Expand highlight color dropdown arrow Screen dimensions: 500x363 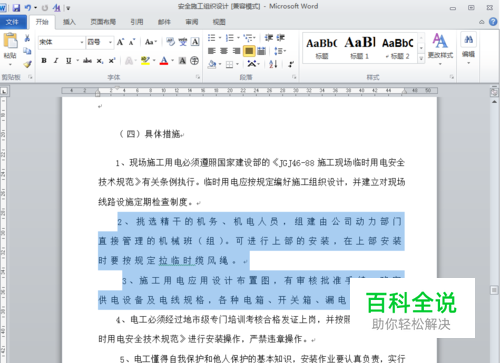154,61
